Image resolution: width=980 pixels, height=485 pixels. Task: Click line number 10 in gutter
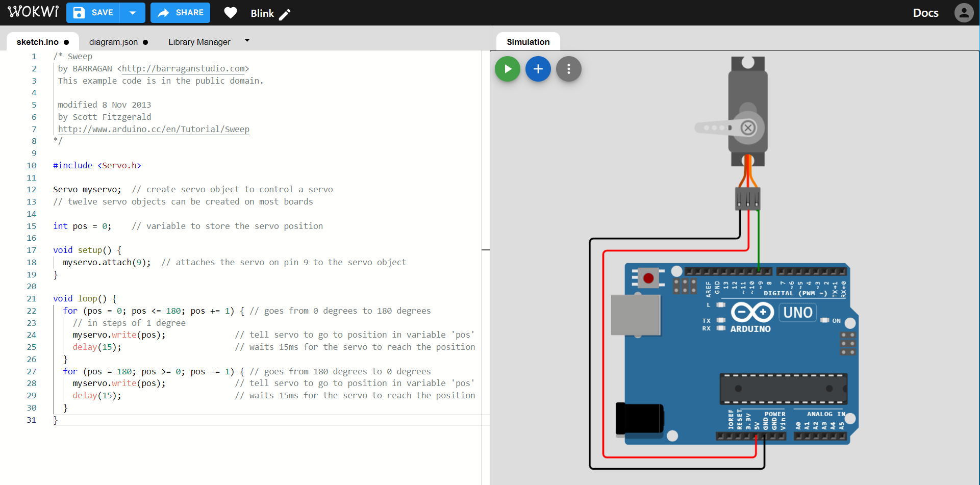click(x=32, y=165)
